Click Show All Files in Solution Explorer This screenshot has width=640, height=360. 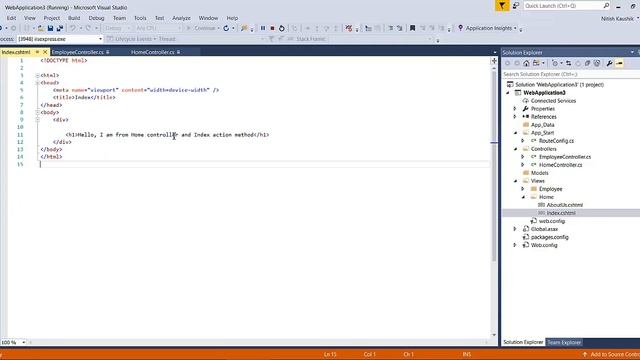coord(597,63)
